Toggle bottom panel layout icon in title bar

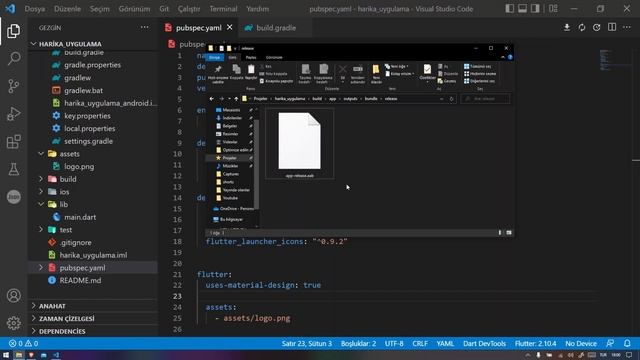click(x=522, y=9)
